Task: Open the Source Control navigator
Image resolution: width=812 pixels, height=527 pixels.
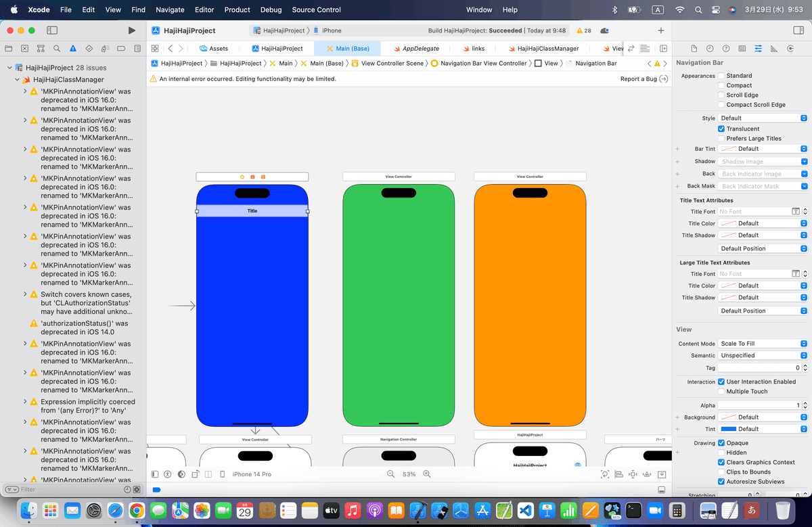Action: coord(25,49)
